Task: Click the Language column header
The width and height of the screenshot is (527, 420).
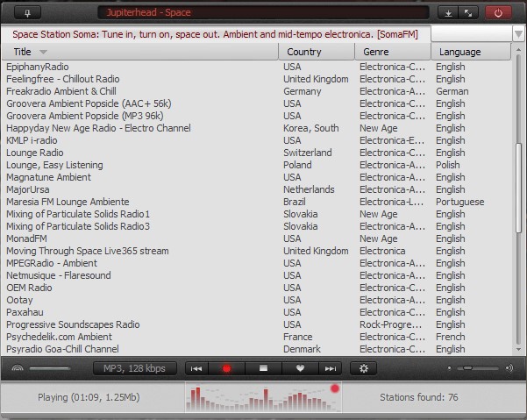Action: [470, 52]
